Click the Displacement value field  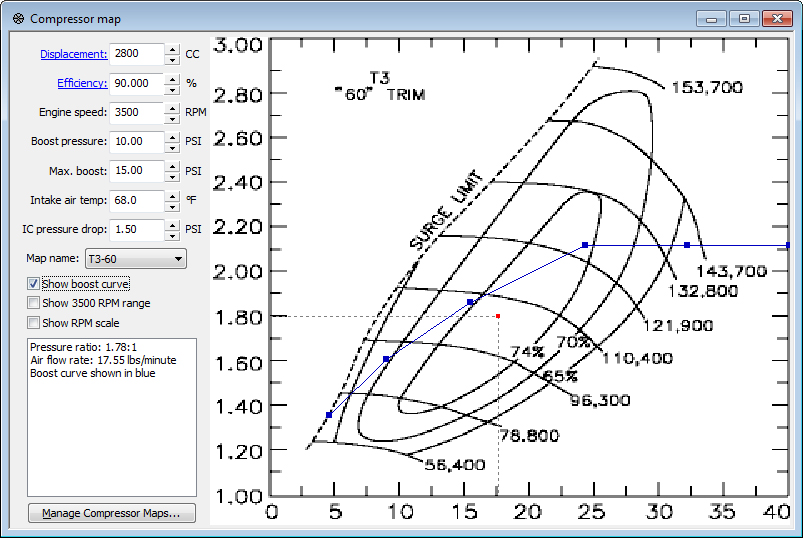point(137,54)
